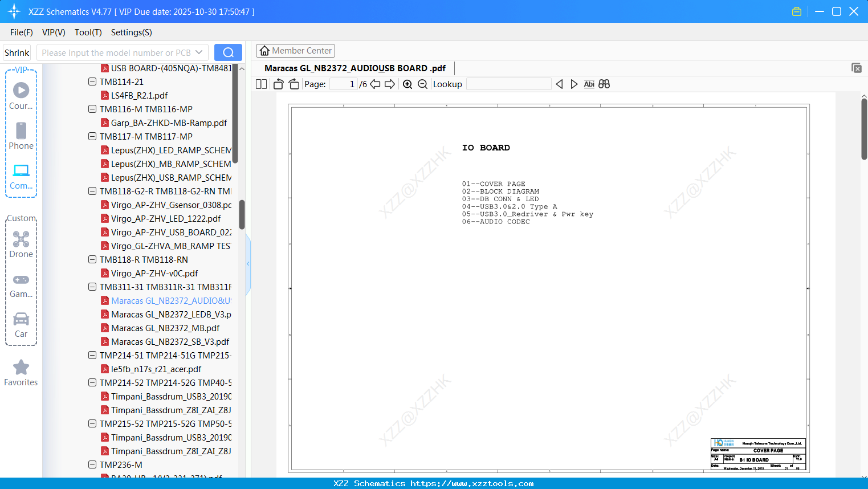Click the blue search button
This screenshot has height=489, width=868.
tap(228, 52)
